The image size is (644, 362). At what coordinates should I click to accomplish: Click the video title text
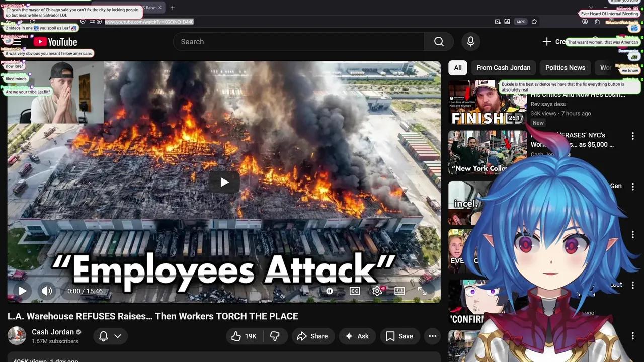click(153, 316)
